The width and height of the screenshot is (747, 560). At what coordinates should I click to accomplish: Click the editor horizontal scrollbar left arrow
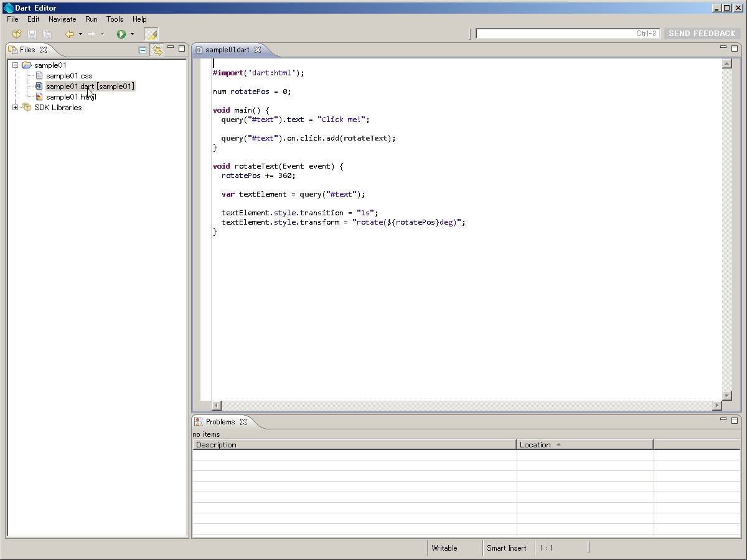coord(217,406)
